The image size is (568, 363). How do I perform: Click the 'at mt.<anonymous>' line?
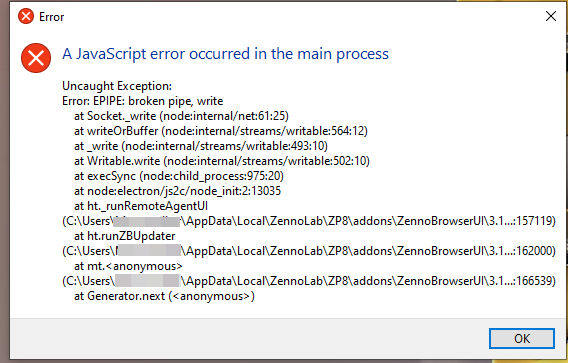[128, 266]
